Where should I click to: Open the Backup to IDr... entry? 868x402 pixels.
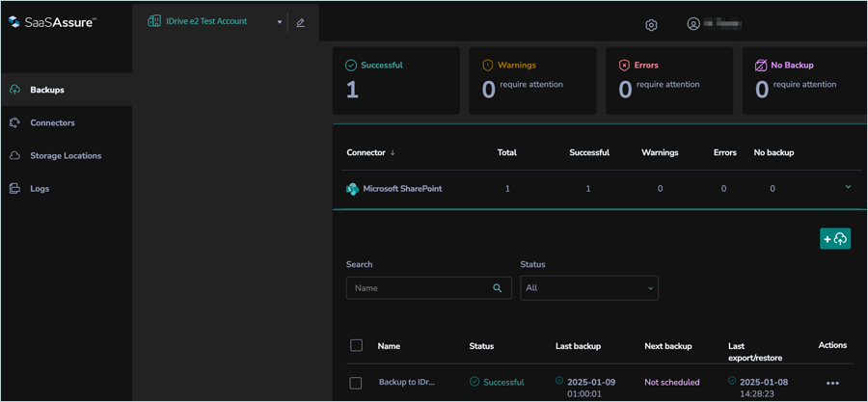click(406, 383)
